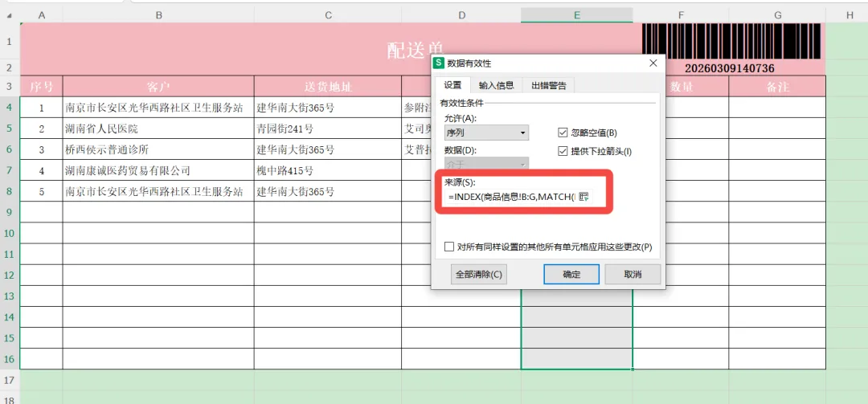Image resolution: width=868 pixels, height=404 pixels.
Task: Click the 来源(S) formula input field
Action: click(511, 197)
